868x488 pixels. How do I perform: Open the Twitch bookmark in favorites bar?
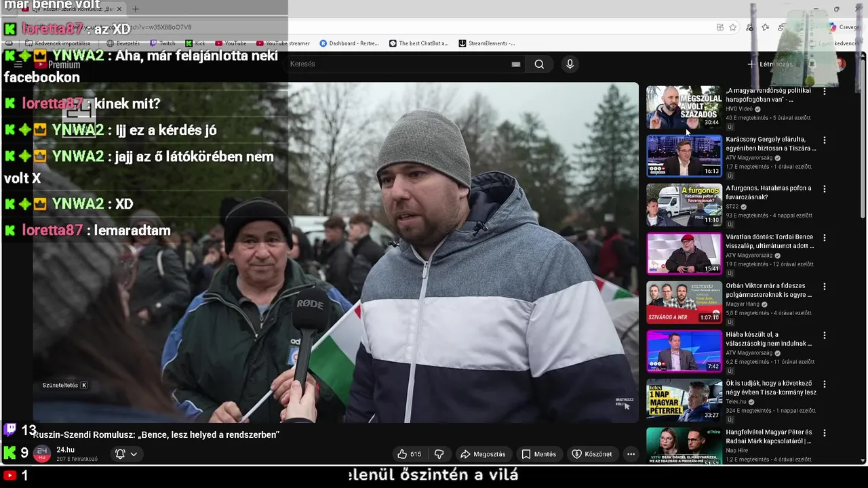pos(163,43)
